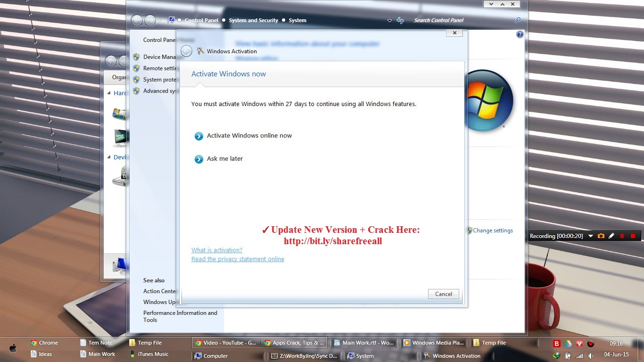Open the volume speaker tray icon
The image size is (644, 362).
591,355
